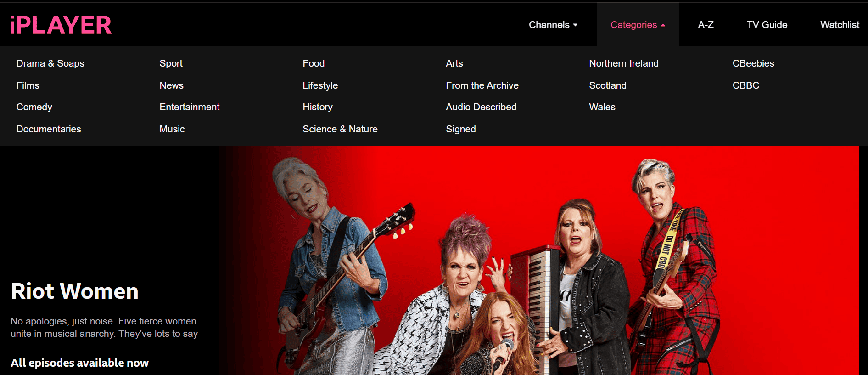The image size is (868, 375).
Task: Browse the Science & Nature category
Action: click(x=340, y=129)
